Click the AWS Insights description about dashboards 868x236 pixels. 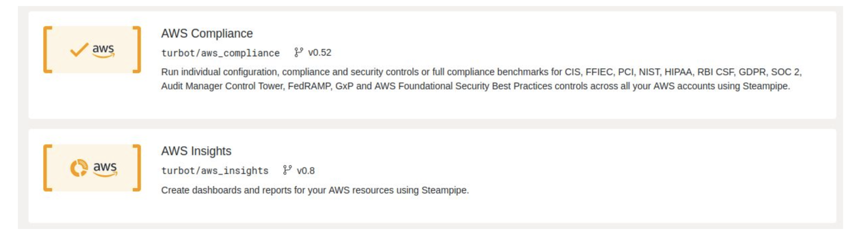(315, 190)
